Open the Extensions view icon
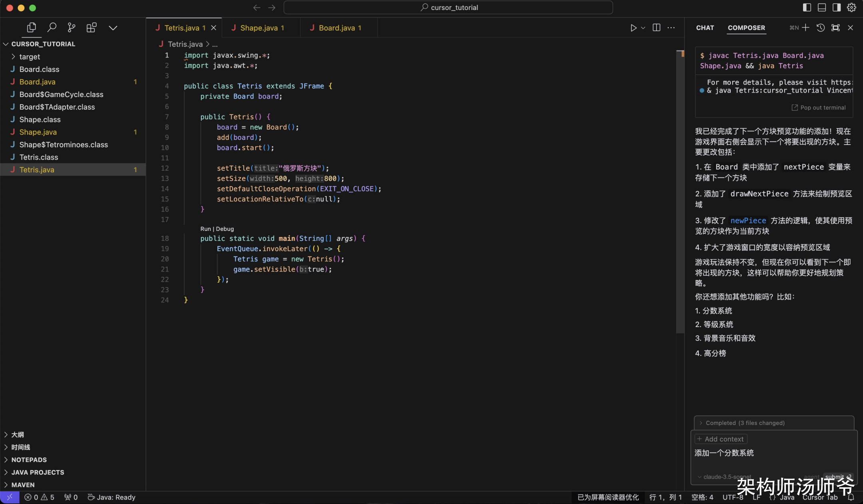Image resolution: width=863 pixels, height=504 pixels. pyautogui.click(x=91, y=28)
